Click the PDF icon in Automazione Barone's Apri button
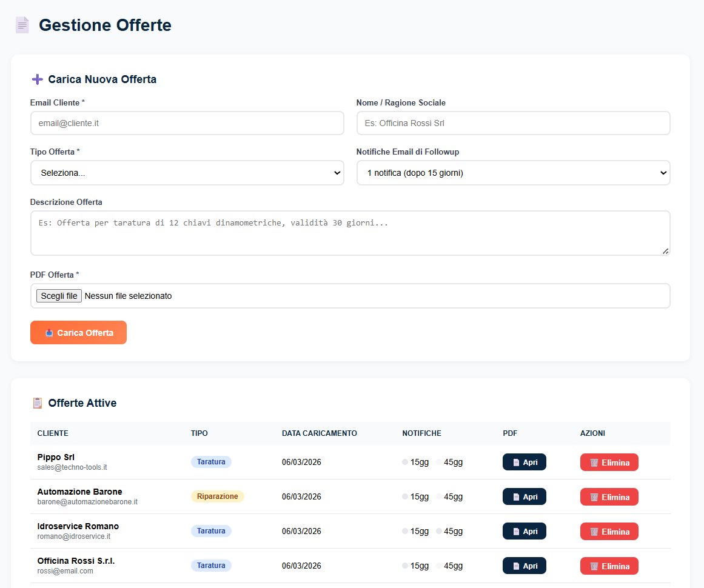The image size is (704, 588). click(515, 496)
